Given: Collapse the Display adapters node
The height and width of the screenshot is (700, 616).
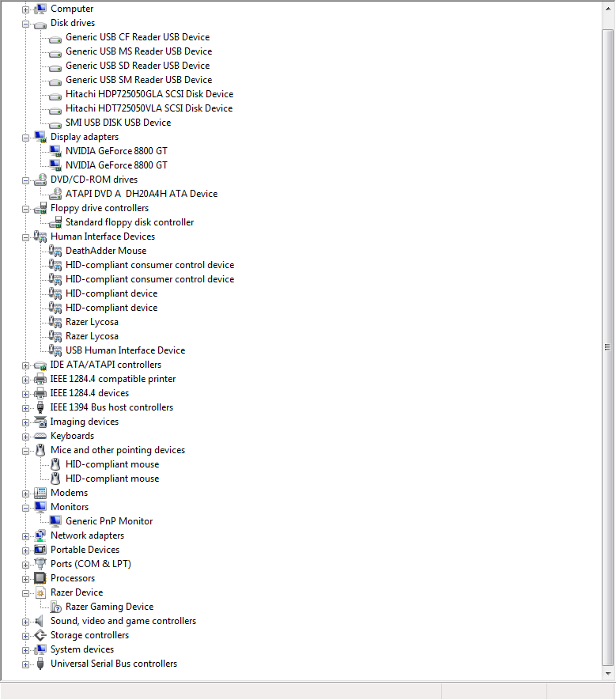Looking at the screenshot, I should [x=25, y=138].
